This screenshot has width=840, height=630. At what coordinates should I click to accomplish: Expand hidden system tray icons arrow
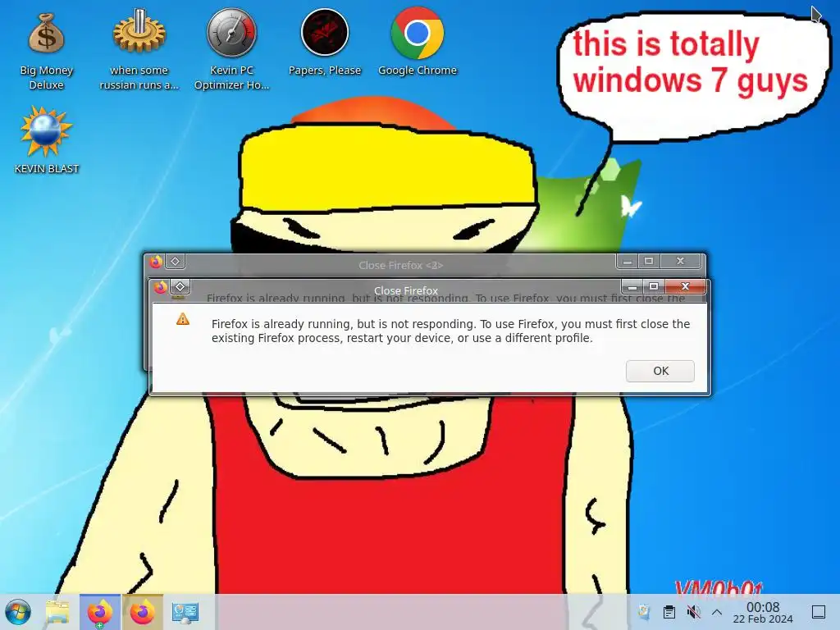[x=717, y=612]
